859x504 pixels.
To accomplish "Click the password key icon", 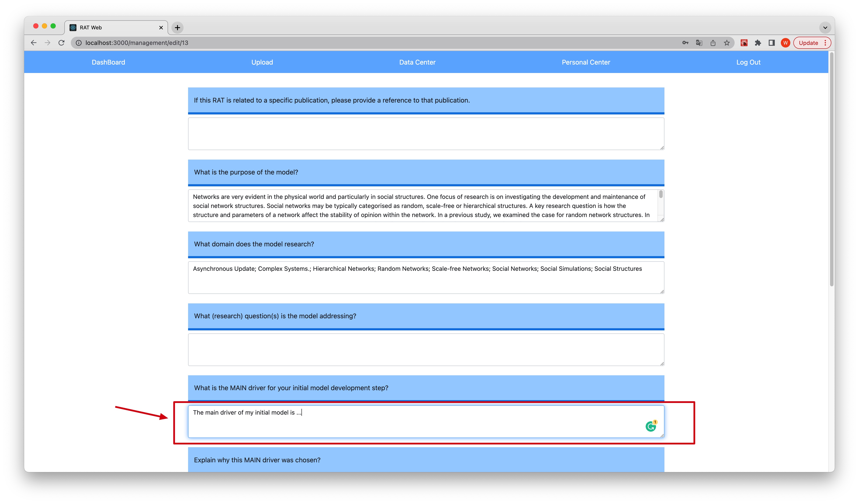I will tap(685, 43).
